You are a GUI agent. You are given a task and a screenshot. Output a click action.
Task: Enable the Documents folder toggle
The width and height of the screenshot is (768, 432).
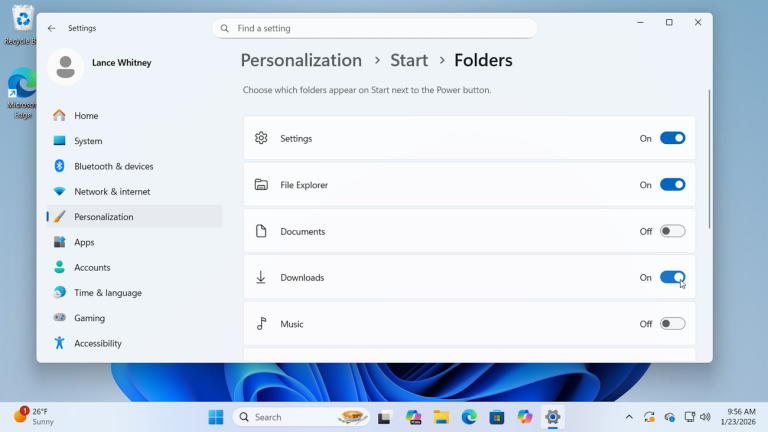(672, 231)
